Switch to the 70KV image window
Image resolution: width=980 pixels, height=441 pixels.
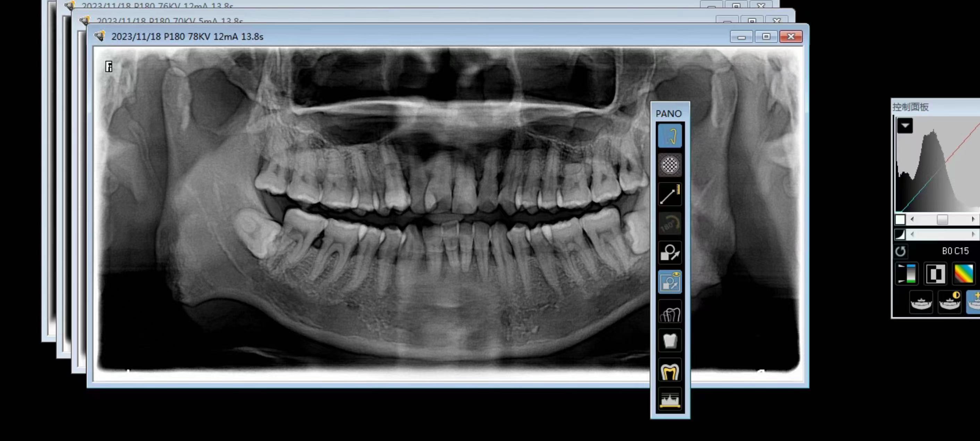coord(171,21)
